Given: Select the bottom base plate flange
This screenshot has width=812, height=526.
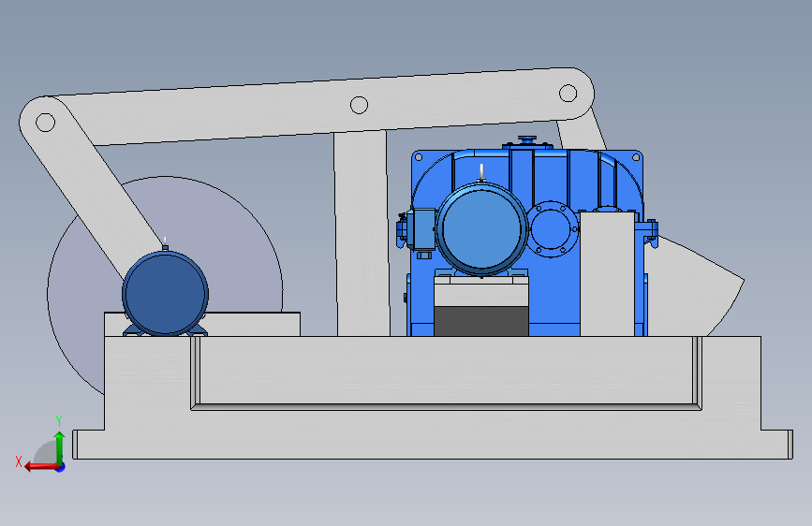Looking at the screenshot, I should [x=433, y=445].
